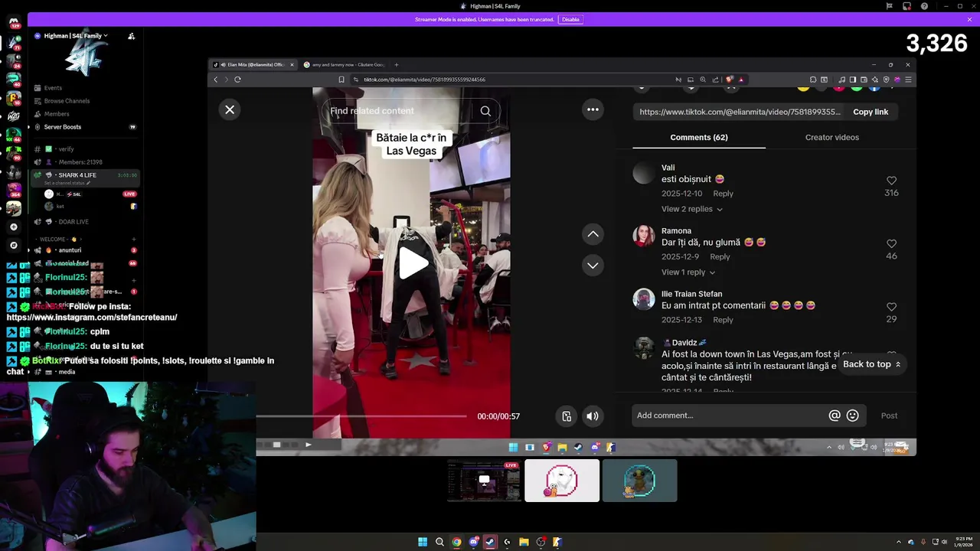
Task: Toggle auto-scroll icon next to volume
Action: (567, 416)
